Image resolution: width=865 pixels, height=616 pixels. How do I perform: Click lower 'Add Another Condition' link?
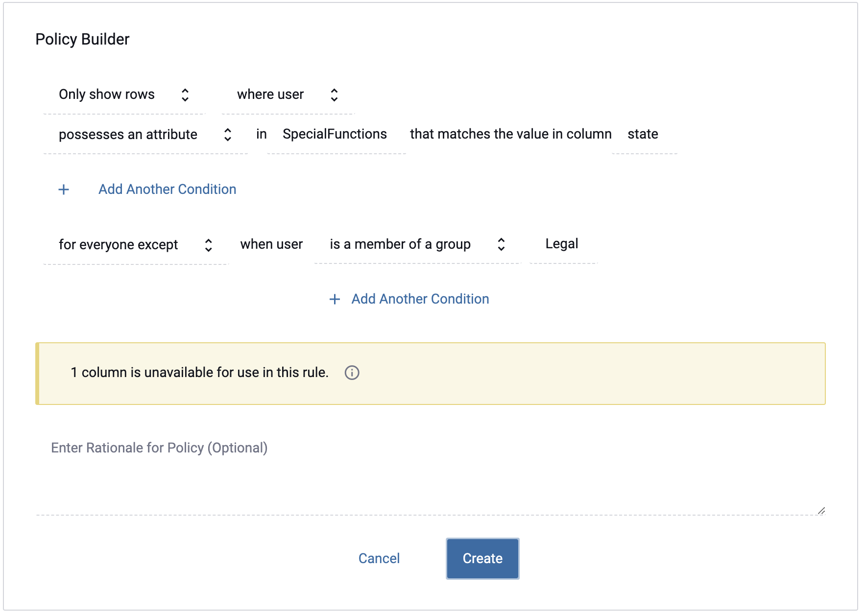420,299
